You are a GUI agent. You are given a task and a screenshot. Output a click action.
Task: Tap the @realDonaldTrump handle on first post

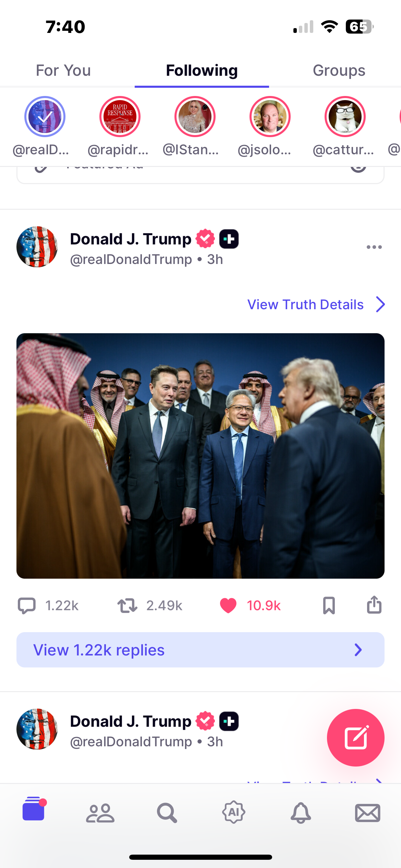131,260
